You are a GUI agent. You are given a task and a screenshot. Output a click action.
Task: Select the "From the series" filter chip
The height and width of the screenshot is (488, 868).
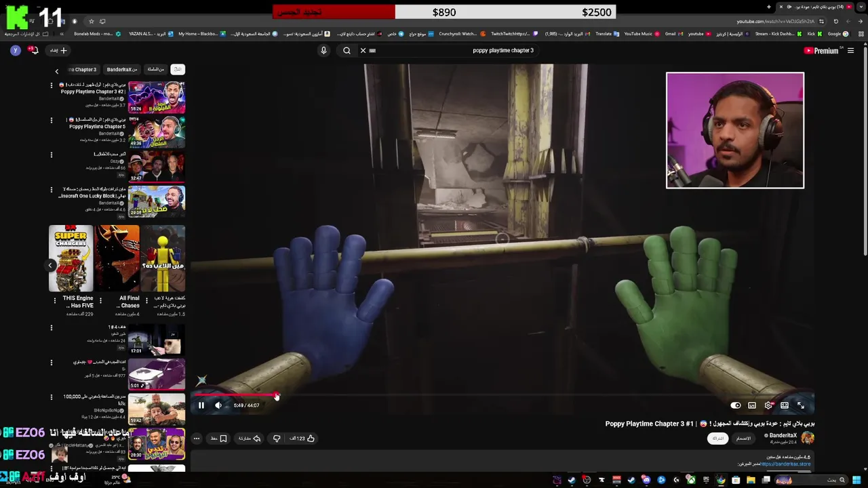click(156, 69)
